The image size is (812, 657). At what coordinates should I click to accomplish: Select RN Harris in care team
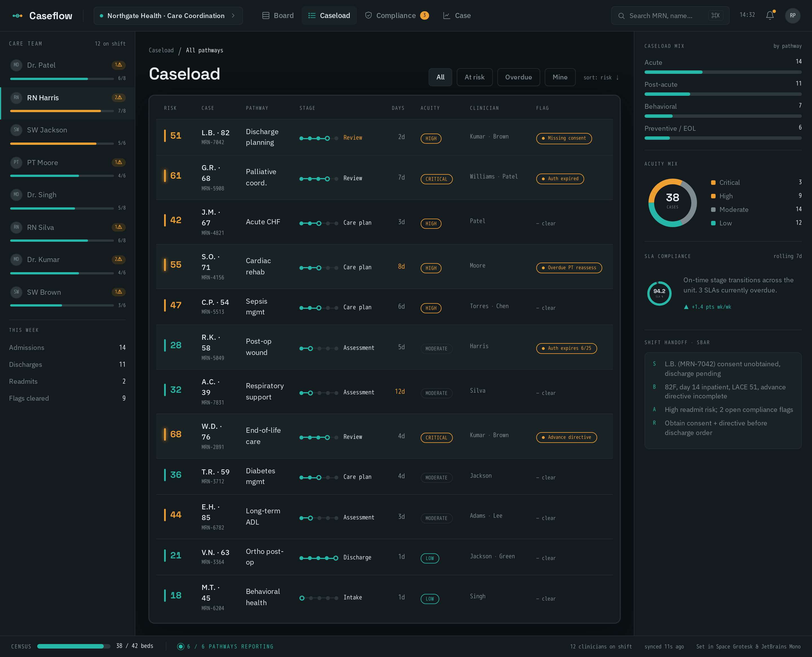coord(68,103)
